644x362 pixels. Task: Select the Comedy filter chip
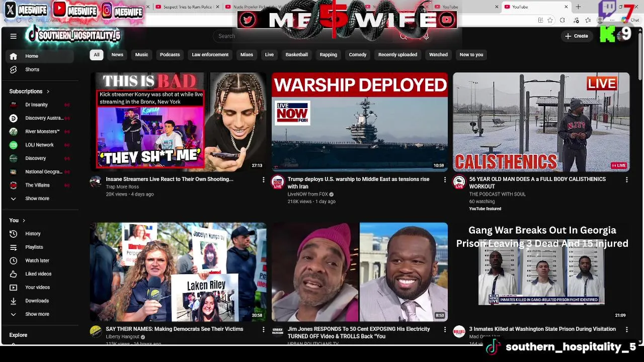[358, 55]
